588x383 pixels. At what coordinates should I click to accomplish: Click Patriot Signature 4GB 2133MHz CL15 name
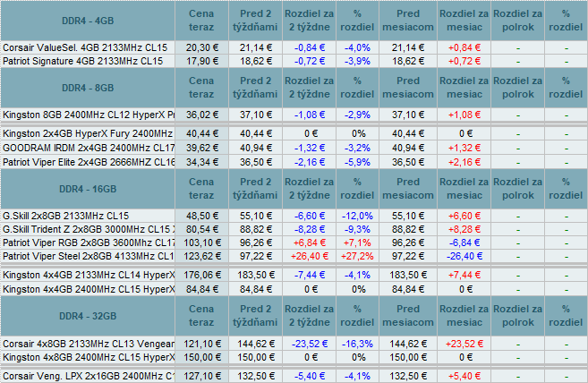click(83, 61)
